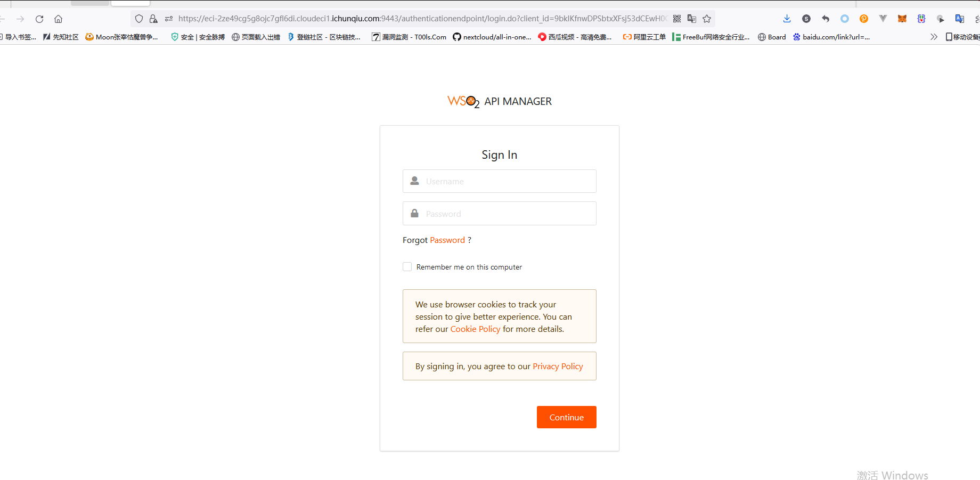The image size is (980, 480).
Task: Show tracking protection shield info
Action: click(139, 19)
